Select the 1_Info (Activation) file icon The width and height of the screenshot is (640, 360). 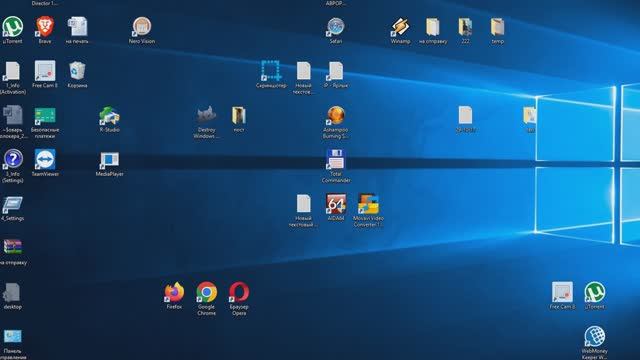tap(12, 71)
